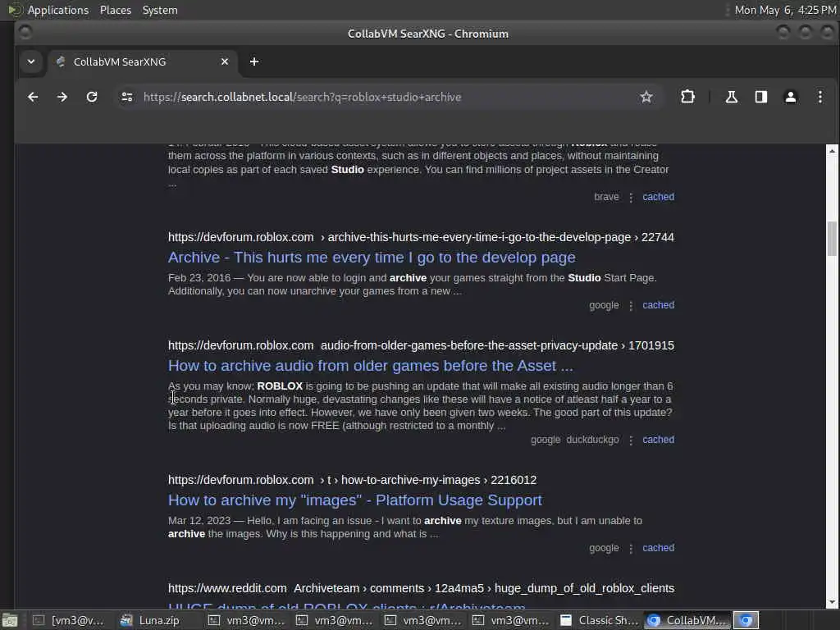Viewport: 840px width, 630px height.
Task: Click the last Chromium icon in taskbar
Action: pos(746,620)
